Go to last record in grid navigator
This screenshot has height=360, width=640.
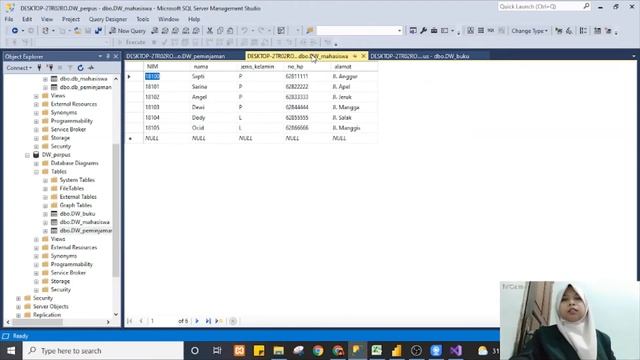(x=208, y=321)
